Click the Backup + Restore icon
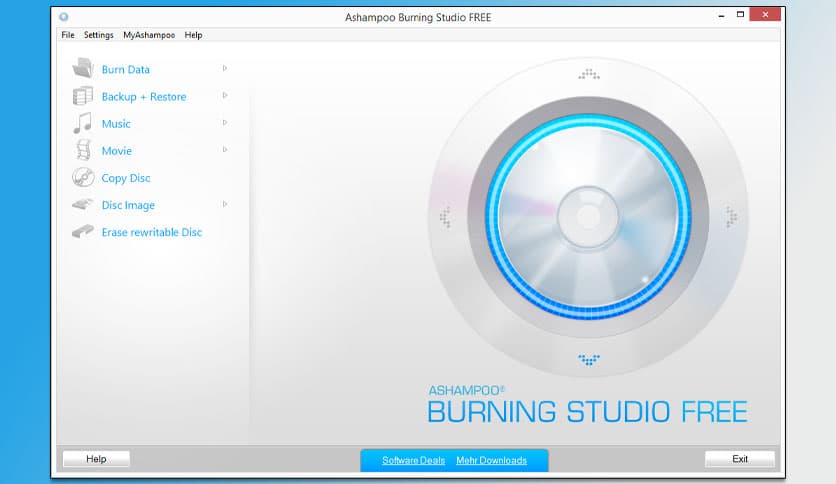Viewport: 836px width, 484px height. 82,97
